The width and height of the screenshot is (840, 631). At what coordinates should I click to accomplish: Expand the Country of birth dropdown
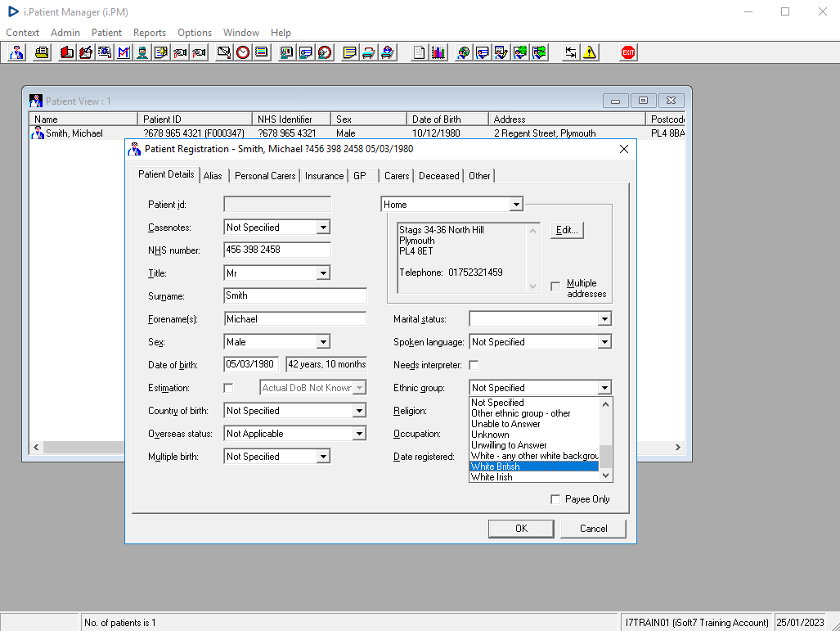point(359,411)
